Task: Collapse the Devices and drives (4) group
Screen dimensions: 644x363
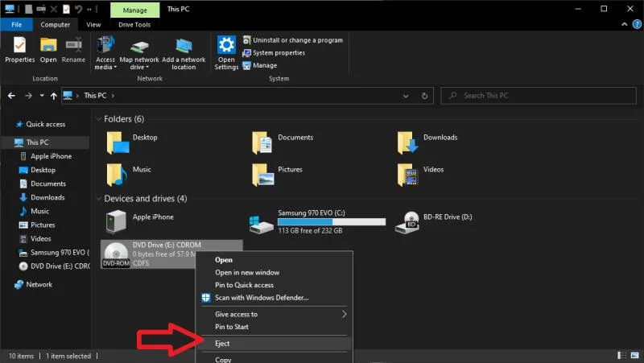Action: tap(98, 199)
